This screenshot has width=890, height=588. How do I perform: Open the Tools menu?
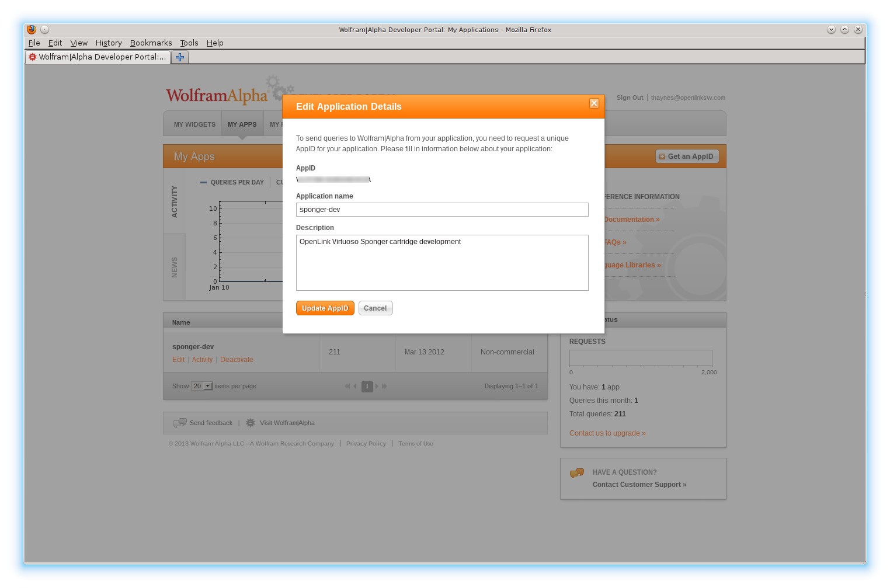pyautogui.click(x=189, y=43)
